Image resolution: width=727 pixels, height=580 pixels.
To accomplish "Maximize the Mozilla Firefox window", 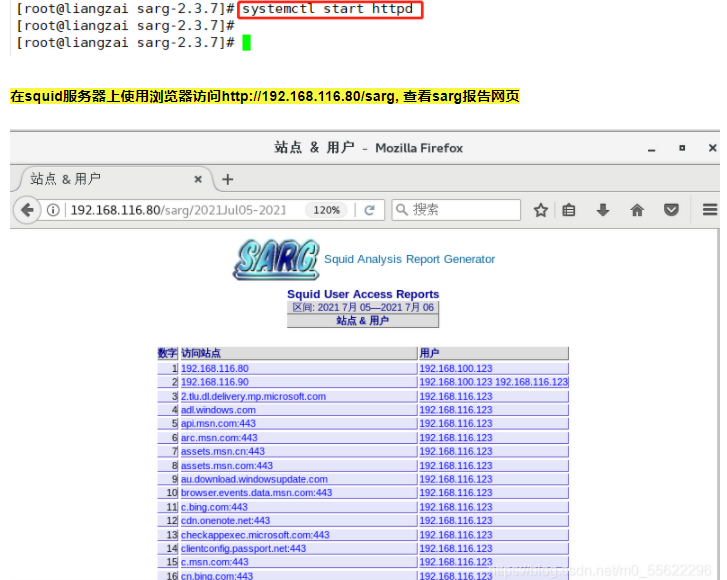I will tap(682, 148).
